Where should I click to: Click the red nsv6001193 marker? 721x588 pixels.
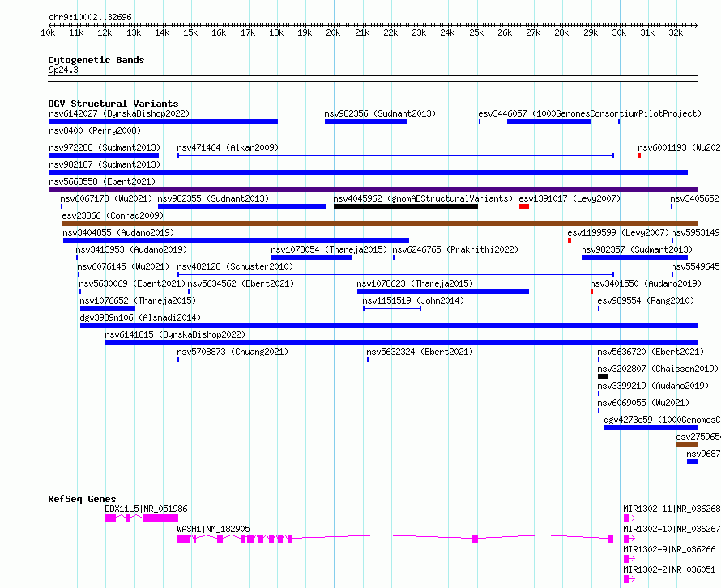pyautogui.click(x=640, y=156)
